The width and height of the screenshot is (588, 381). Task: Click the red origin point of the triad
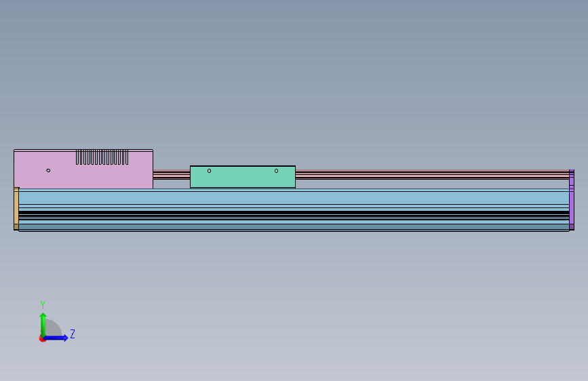42,339
